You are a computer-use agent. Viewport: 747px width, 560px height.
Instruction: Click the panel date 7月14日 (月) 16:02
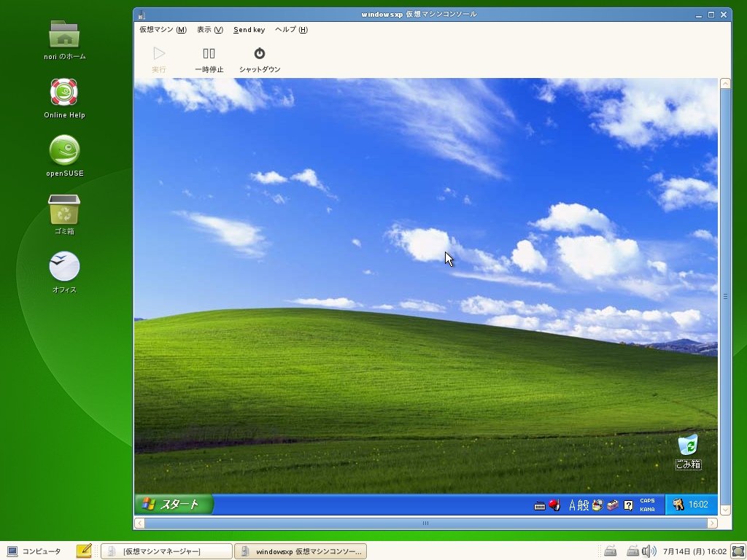click(x=694, y=551)
